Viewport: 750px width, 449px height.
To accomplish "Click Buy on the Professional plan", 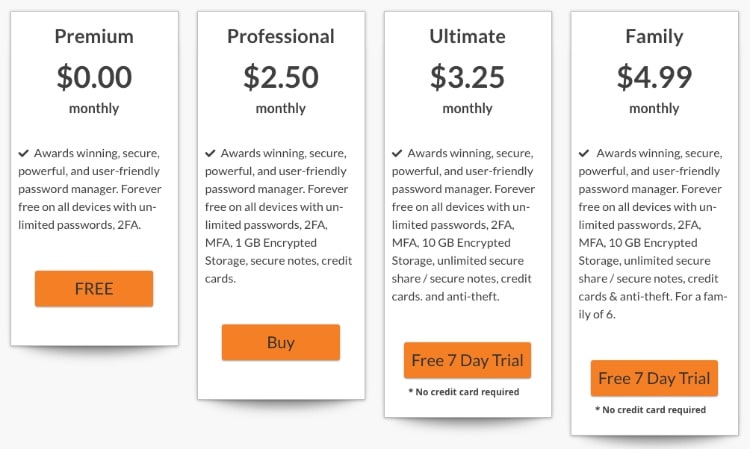I will click(281, 342).
